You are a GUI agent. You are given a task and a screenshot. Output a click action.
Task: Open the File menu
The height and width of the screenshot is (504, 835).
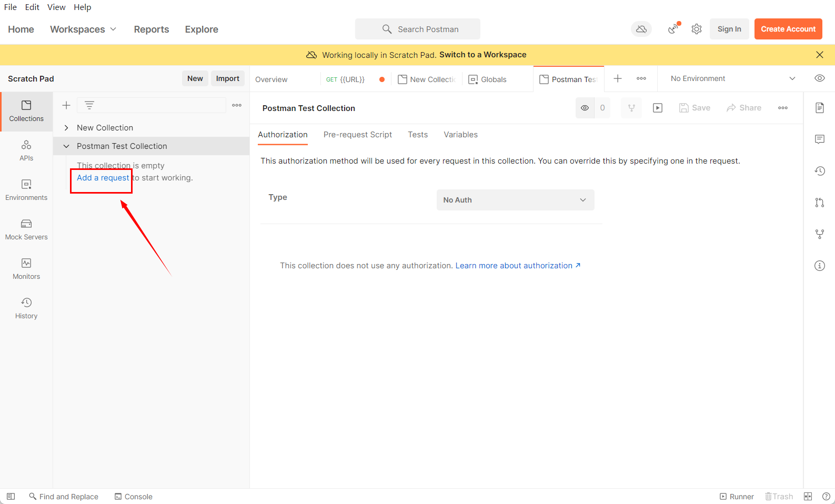11,7
